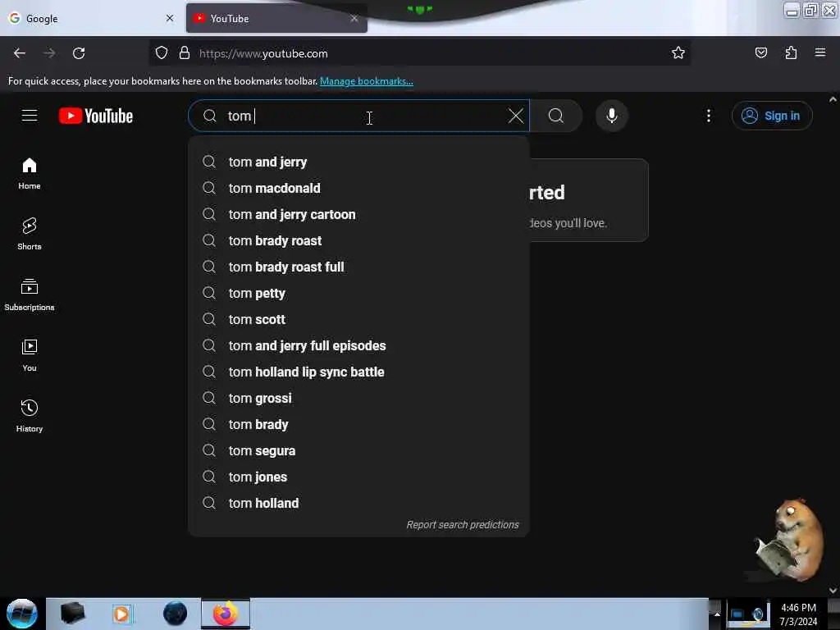
Task: Reload the page
Action: [79, 53]
